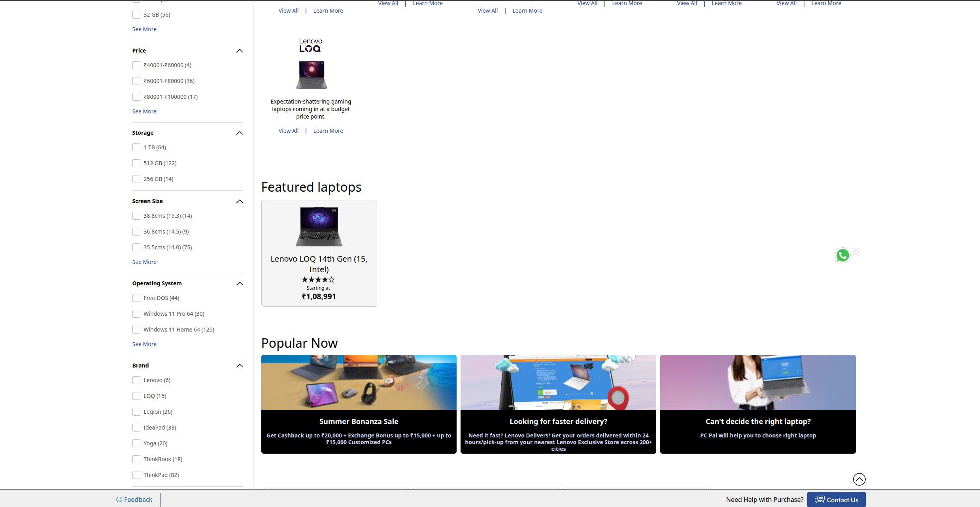Select 35.5cms (14.0) screen size
This screenshot has width=980, height=507.
[136, 247]
